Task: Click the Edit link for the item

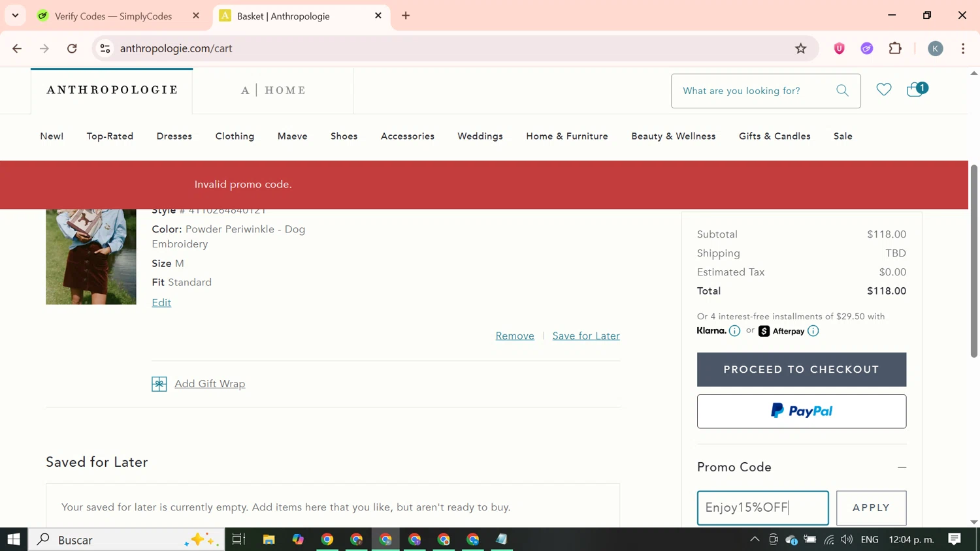Action: tap(161, 302)
